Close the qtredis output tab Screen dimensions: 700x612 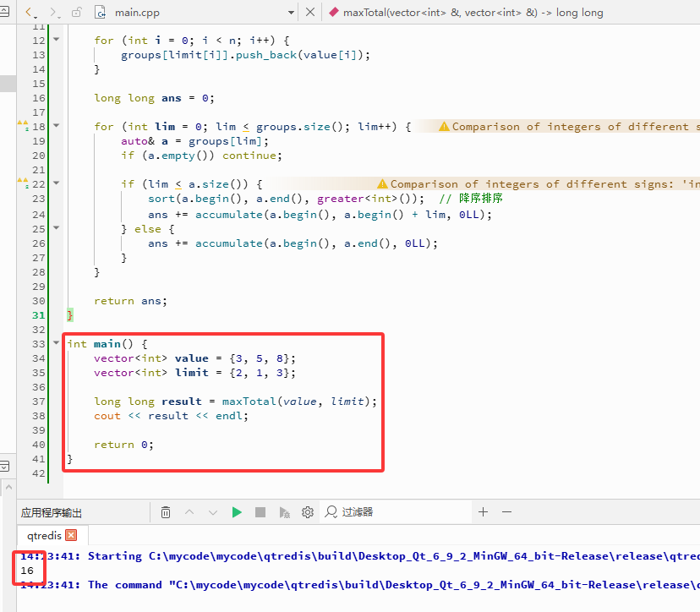click(x=71, y=535)
